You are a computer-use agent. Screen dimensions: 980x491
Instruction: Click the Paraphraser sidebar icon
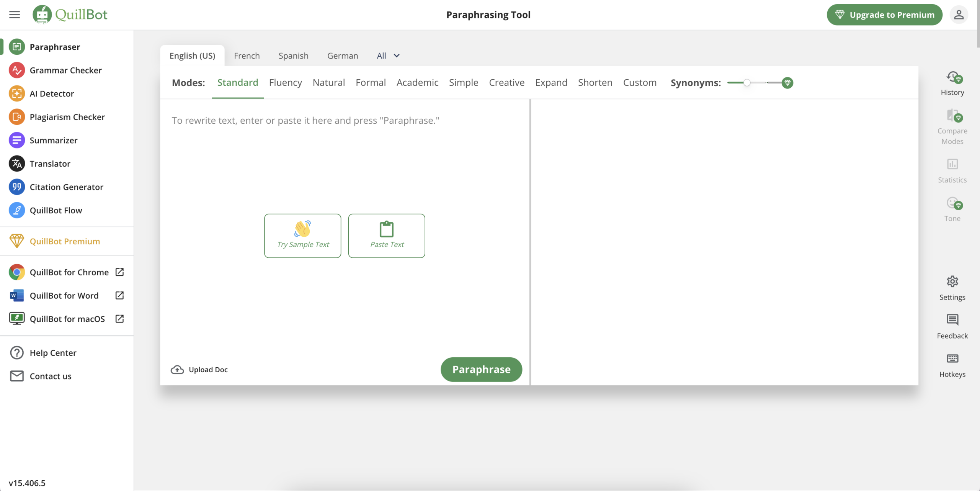click(x=17, y=47)
